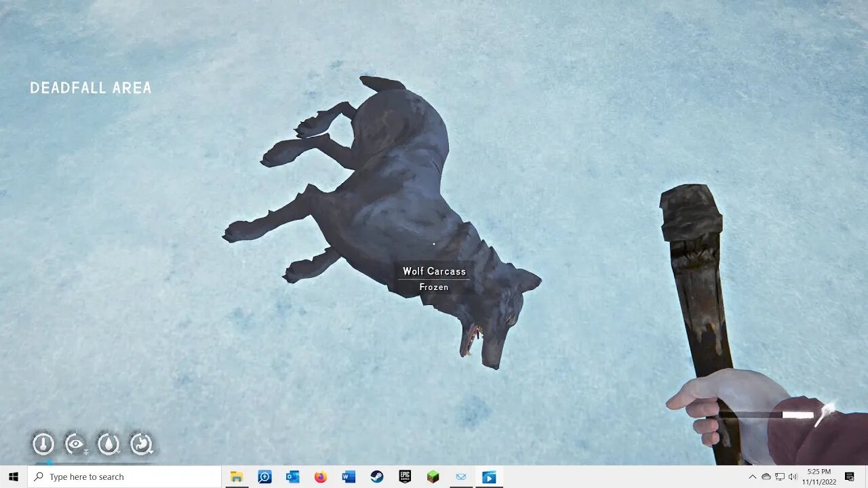Click the Wolf Carcass label
This screenshot has width=868, height=488.
coord(434,271)
